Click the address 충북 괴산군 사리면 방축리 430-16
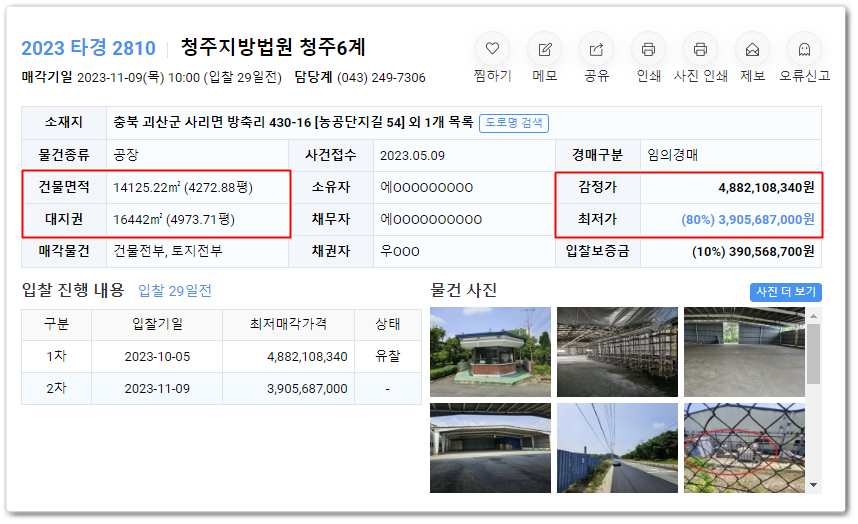The width and height of the screenshot is (858, 524). [x=212, y=122]
